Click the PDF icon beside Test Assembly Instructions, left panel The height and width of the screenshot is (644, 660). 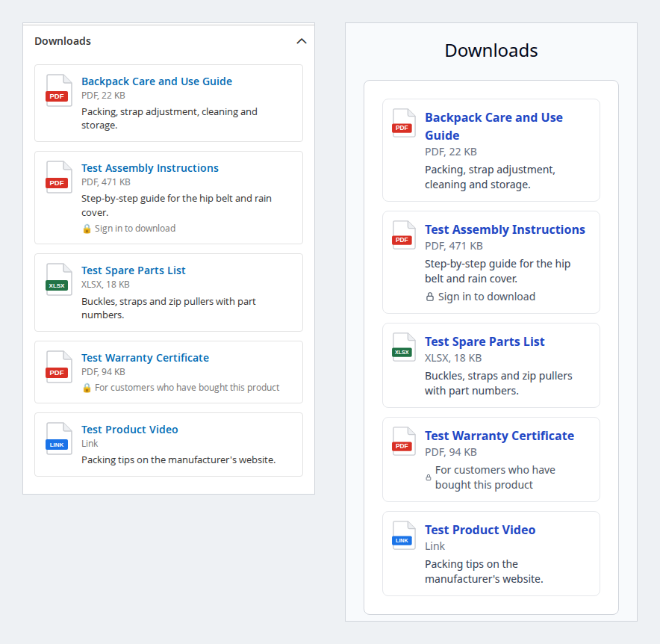pyautogui.click(x=58, y=177)
